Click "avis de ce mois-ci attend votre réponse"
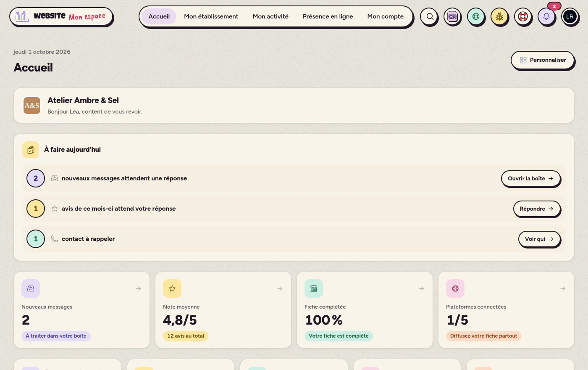The width and height of the screenshot is (588, 370). [118, 209]
